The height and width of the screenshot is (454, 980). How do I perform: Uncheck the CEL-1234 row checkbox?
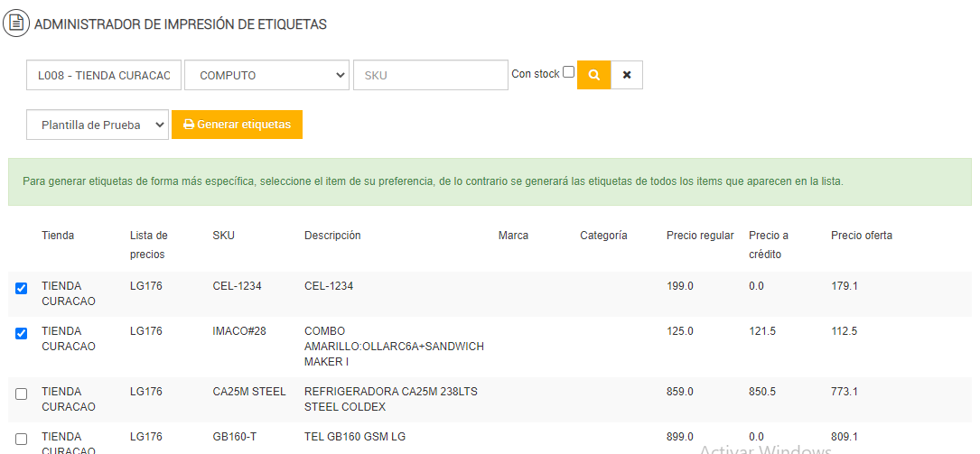(x=22, y=289)
